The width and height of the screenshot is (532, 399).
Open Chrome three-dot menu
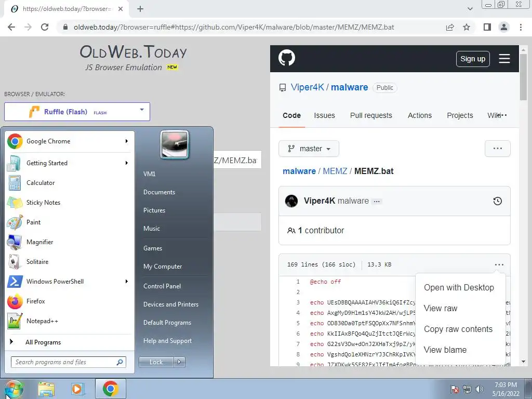[521, 27]
